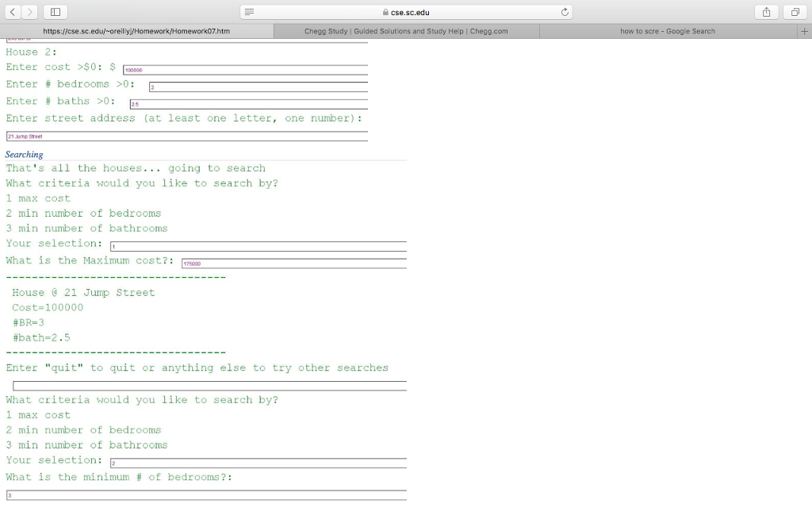
Task: Click the Enter street address prompt text
Action: click(184, 118)
